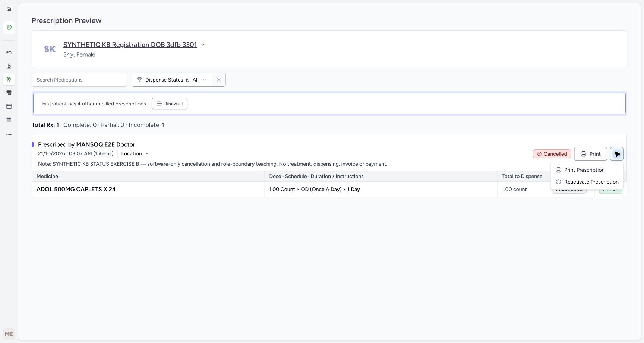
Task: Click the Cancelled status badge
Action: click(552, 154)
